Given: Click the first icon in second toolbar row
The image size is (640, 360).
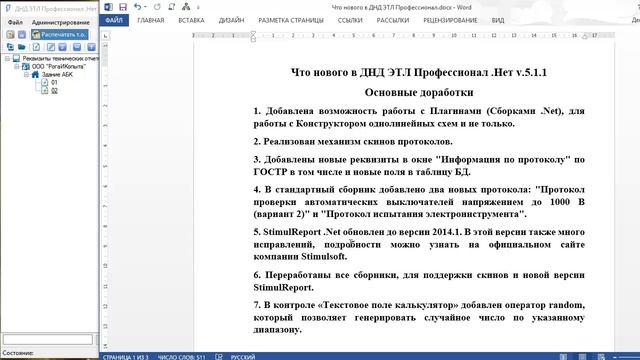Looking at the screenshot, I should point(10,47).
